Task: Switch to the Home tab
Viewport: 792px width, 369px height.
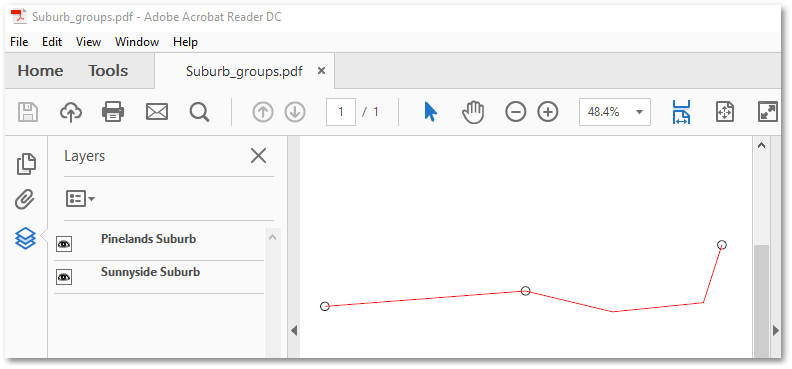Action: (x=40, y=71)
